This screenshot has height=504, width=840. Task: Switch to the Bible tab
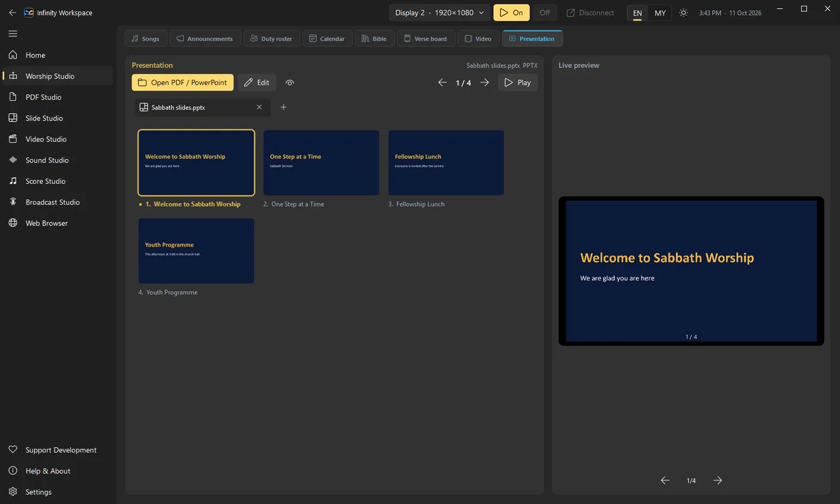[375, 38]
